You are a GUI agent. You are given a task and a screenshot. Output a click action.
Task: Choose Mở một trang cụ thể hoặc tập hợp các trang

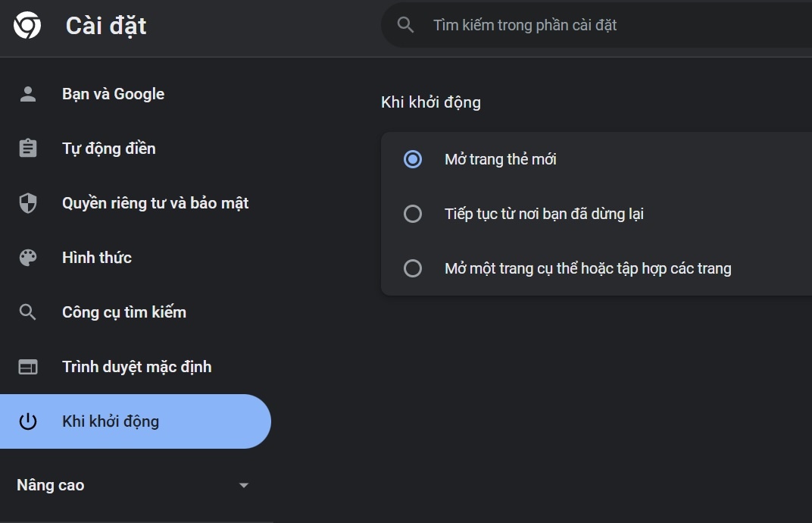click(413, 268)
